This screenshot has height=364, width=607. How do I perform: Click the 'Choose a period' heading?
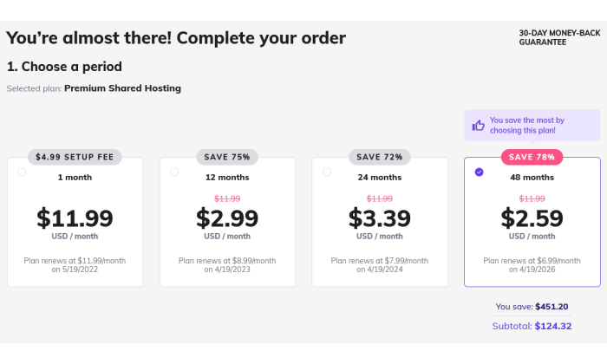click(x=64, y=67)
